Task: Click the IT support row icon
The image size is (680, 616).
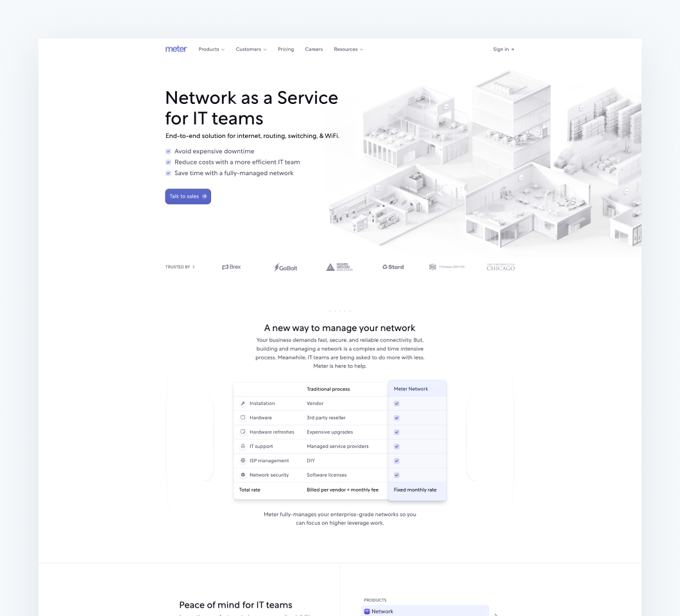Action: coord(243,447)
